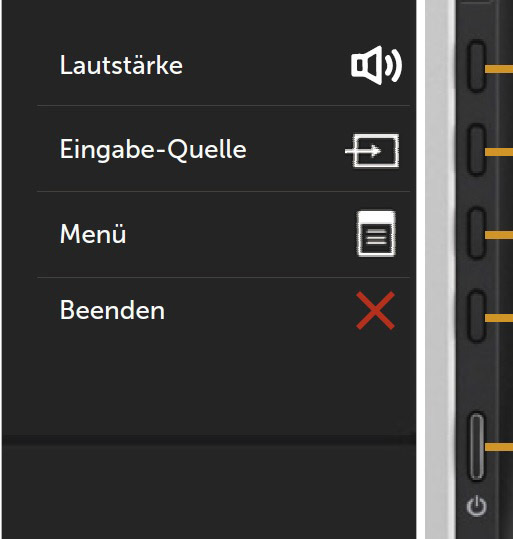Click the red X exit icon
This screenshot has width=513, height=539.
pyautogui.click(x=375, y=311)
